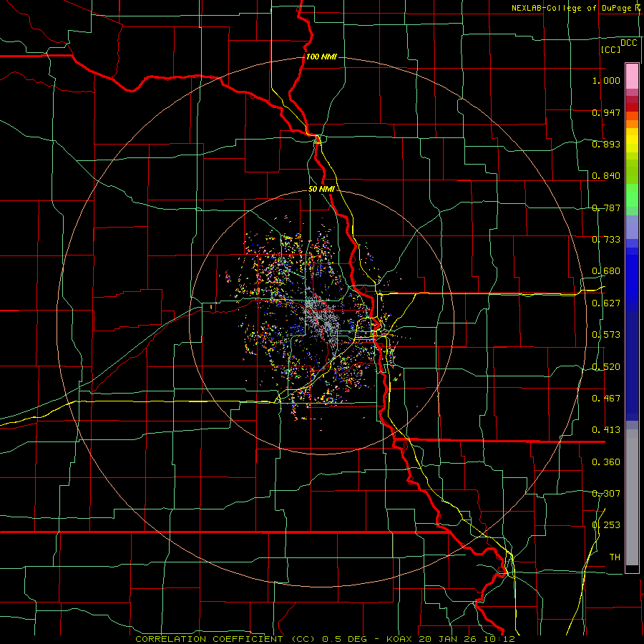The image size is (644, 644).
Task: Select the 0.360 scale value
Action: point(606,462)
